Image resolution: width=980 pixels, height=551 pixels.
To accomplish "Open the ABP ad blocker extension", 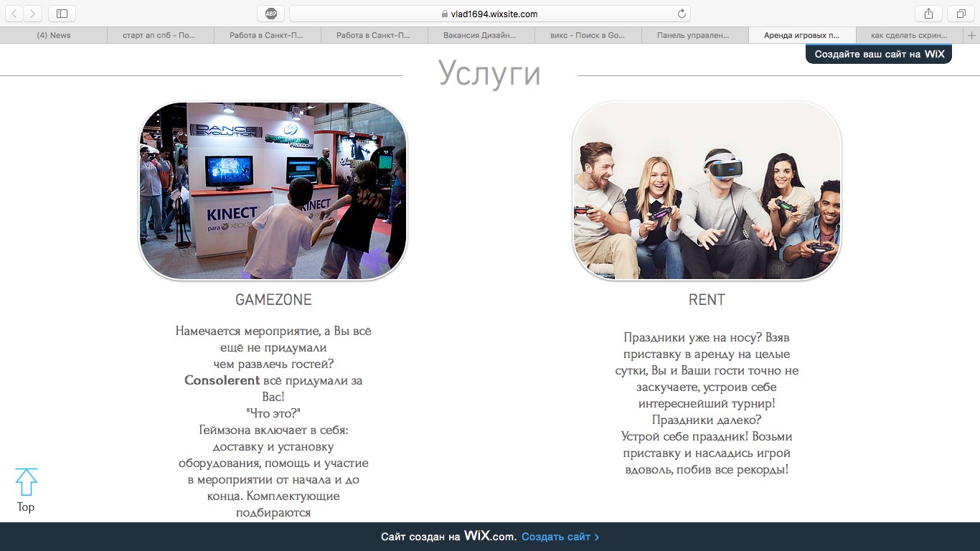I will (x=271, y=14).
